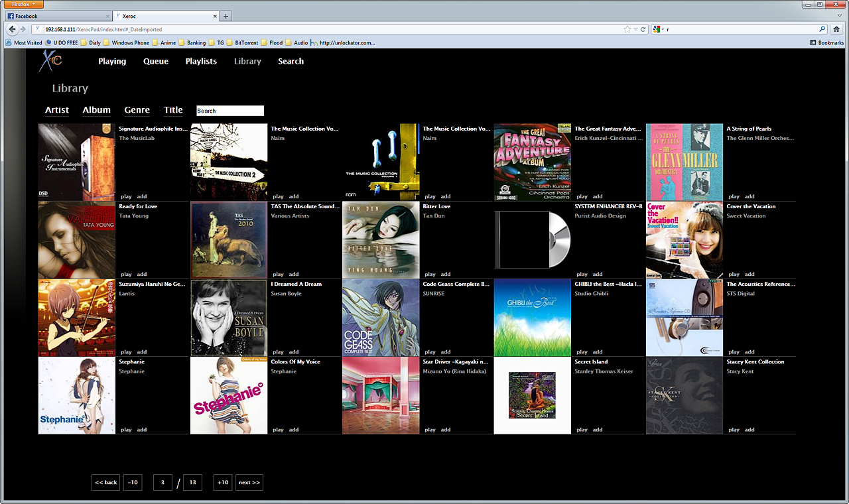Open The Great Fantasy Adventure album cover
849x504 pixels.
tap(533, 162)
